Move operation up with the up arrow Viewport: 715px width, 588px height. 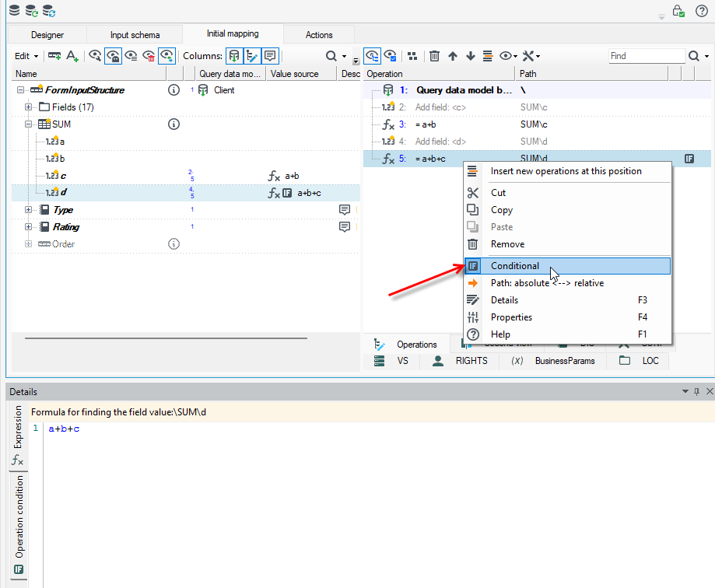(452, 56)
